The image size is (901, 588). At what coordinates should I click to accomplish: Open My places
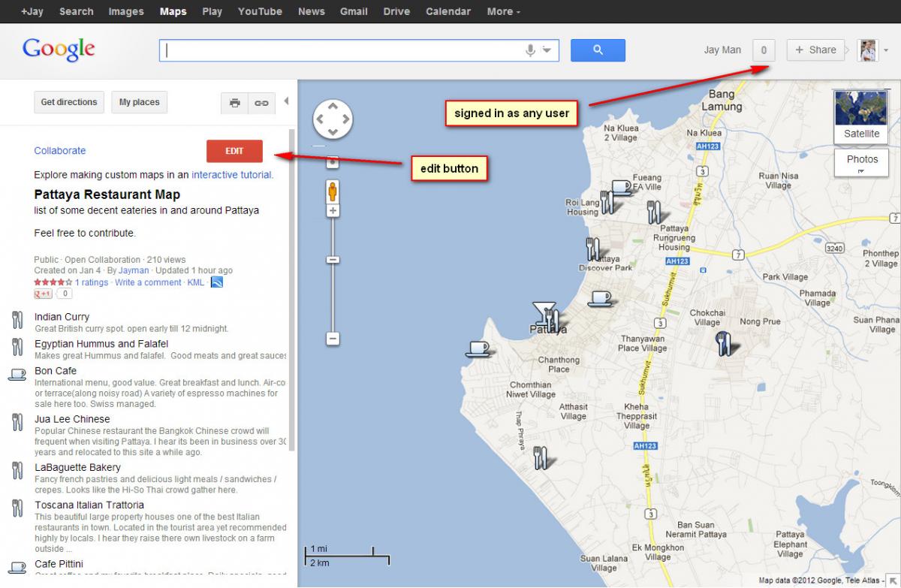[x=140, y=102]
